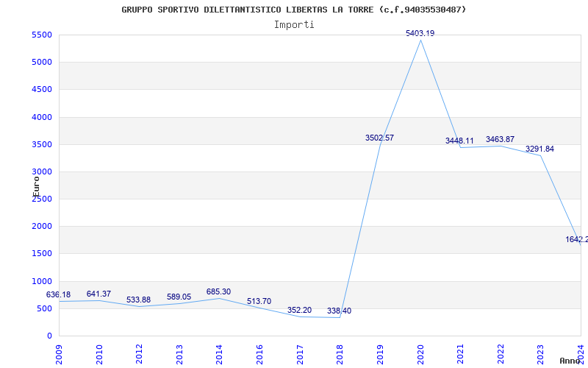The image size is (588, 368).
Task: Click the 1000 y-axis tick label
Action: [42, 281]
